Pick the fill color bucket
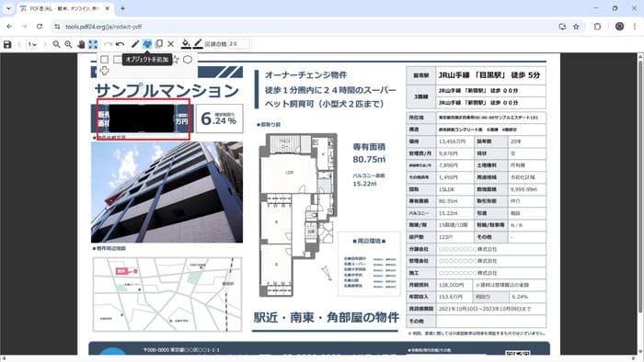The width and height of the screenshot is (644, 362). point(186,44)
